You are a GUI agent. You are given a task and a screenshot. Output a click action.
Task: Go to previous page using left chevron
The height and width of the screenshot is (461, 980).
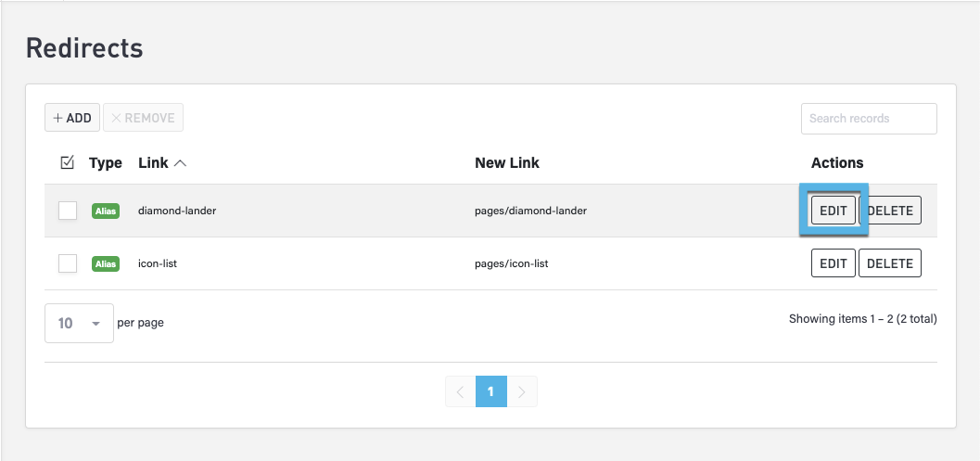coord(460,391)
